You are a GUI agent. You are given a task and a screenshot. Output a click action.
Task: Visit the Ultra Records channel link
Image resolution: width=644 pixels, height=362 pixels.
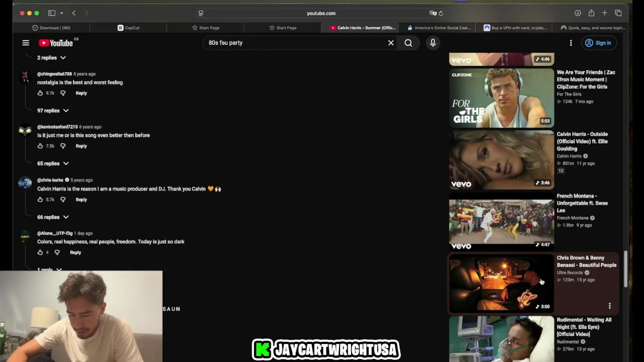coord(570,273)
